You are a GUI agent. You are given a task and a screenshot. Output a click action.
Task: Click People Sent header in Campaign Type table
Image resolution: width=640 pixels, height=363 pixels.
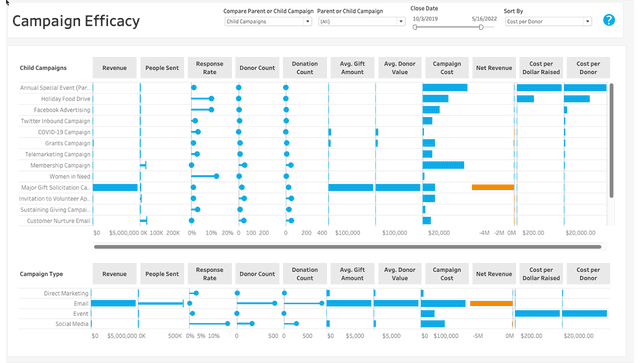162,274
